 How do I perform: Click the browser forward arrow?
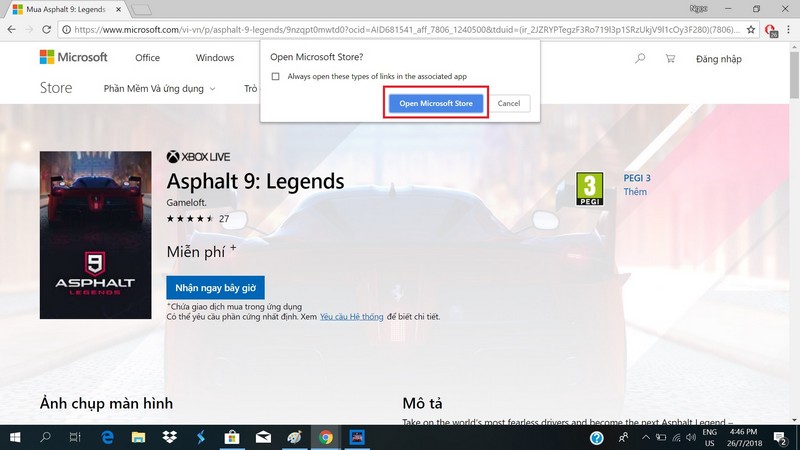click(x=29, y=30)
